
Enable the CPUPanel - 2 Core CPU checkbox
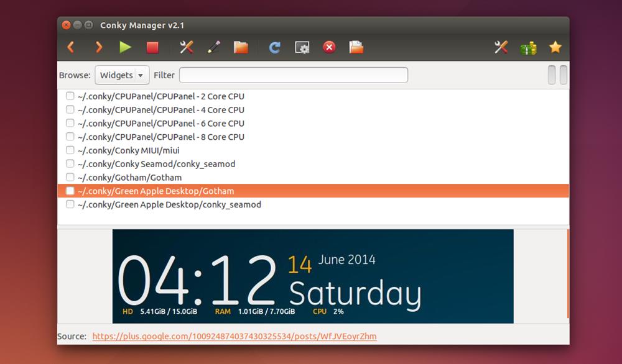(x=70, y=96)
